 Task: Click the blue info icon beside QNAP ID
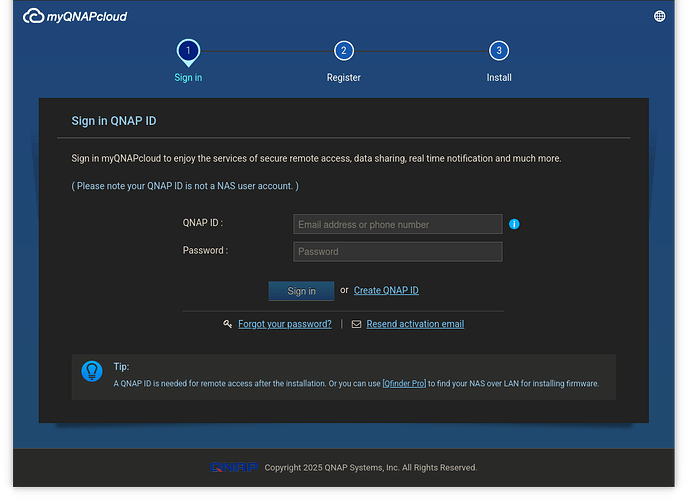514,224
